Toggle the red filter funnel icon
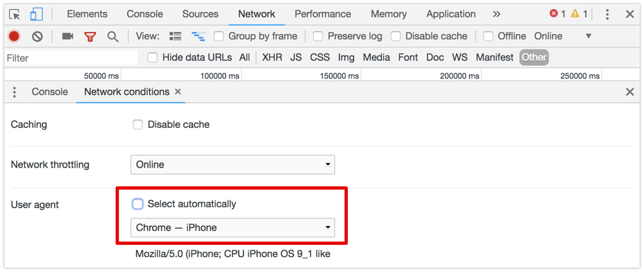 [90, 37]
